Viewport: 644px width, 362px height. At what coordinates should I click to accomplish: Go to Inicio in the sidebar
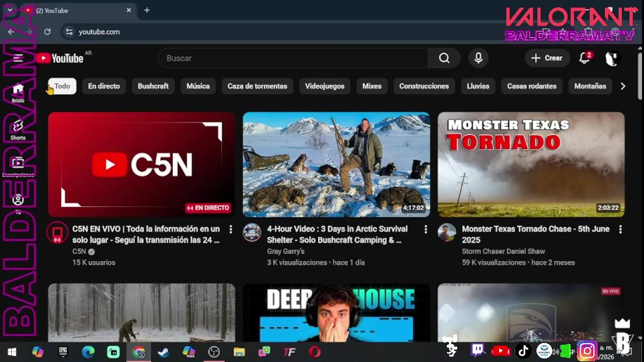[x=18, y=93]
